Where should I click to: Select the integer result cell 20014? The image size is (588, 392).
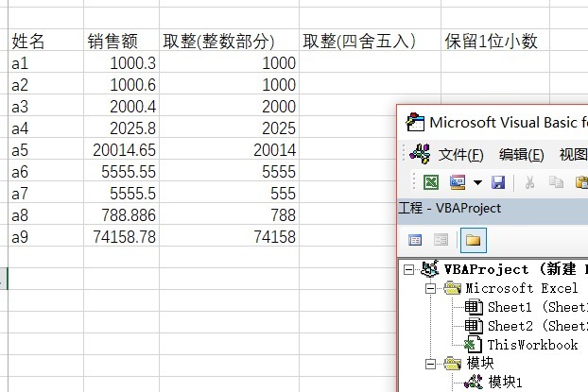click(x=229, y=149)
